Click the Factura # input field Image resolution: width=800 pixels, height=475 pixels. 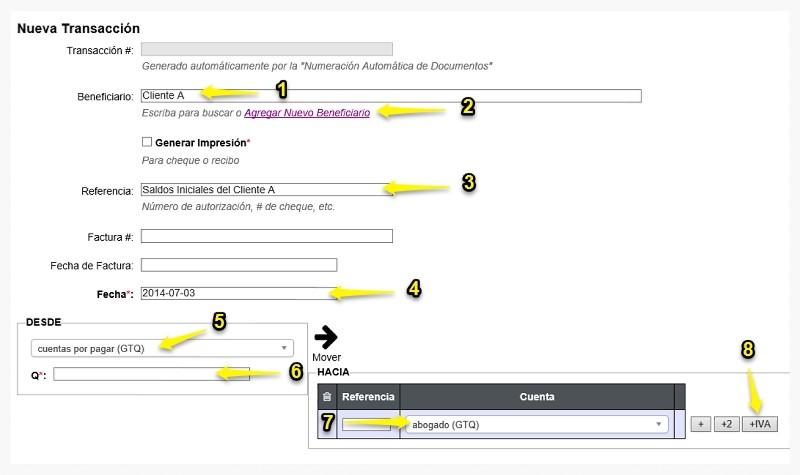tap(267, 236)
